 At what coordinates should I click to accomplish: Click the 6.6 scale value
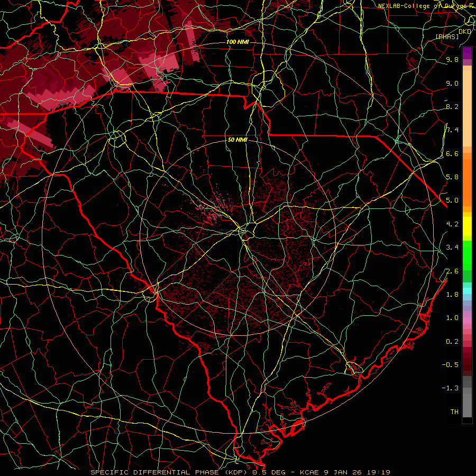pos(452,153)
